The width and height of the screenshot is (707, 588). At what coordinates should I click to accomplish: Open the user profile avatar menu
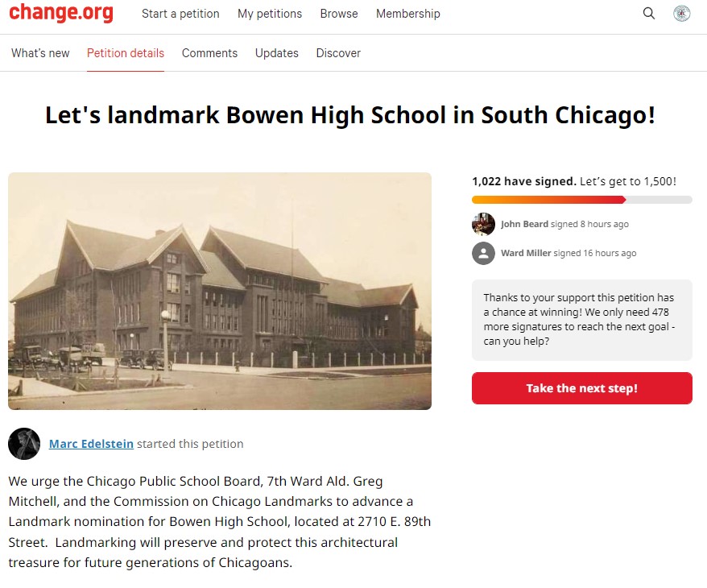(682, 14)
